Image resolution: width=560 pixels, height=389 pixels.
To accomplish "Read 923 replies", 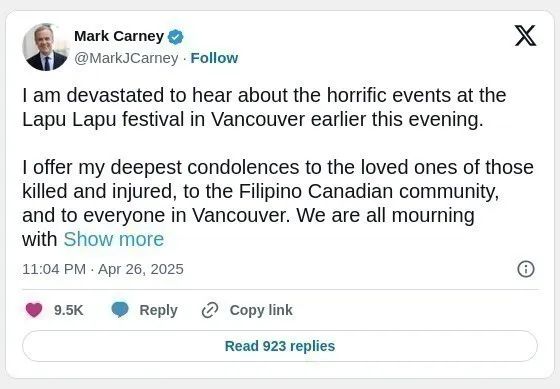I will pos(280,346).
